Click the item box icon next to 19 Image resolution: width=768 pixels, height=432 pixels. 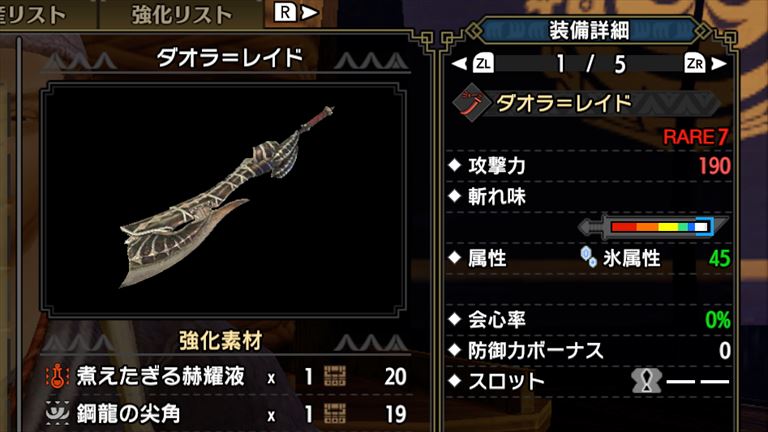[335, 414]
